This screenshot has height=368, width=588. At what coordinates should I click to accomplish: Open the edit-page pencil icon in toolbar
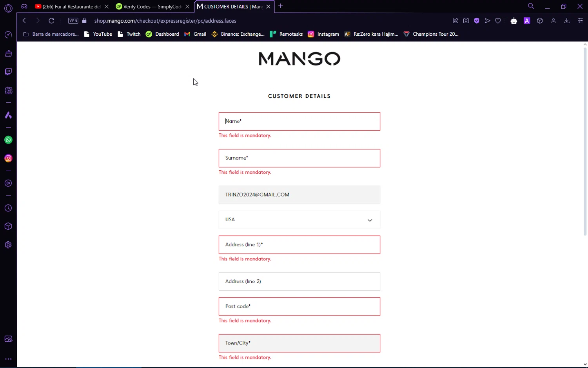tap(456, 21)
